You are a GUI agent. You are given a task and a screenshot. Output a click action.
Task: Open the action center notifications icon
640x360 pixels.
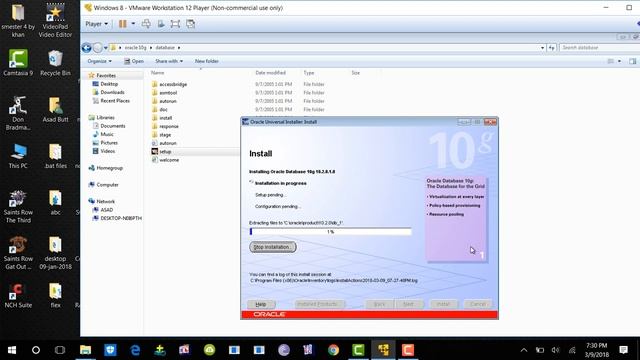click(x=623, y=350)
